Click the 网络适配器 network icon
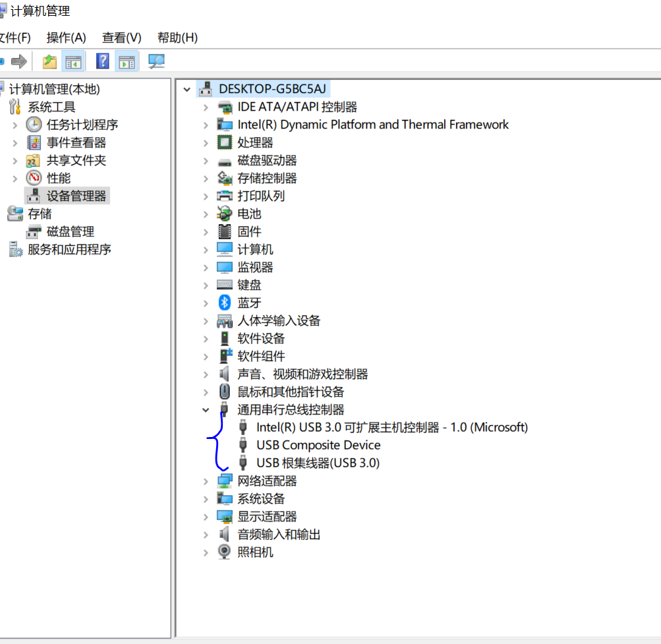 pyautogui.click(x=224, y=481)
